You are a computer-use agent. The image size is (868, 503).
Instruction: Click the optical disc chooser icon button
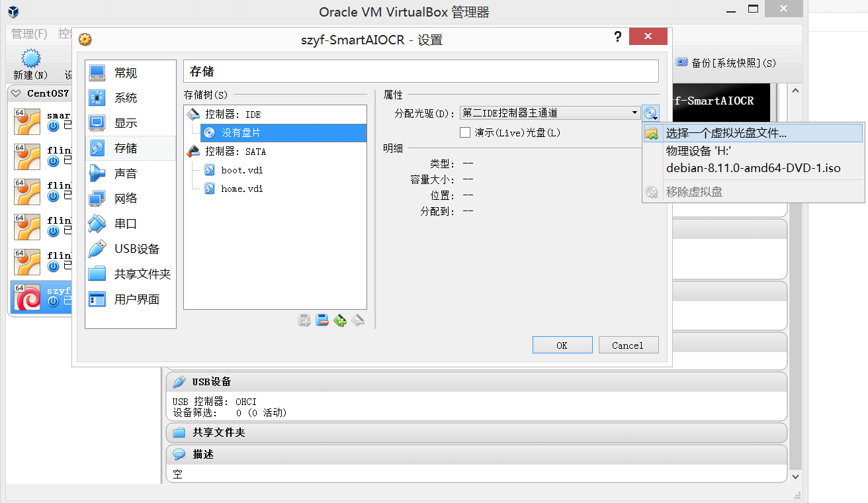[651, 113]
